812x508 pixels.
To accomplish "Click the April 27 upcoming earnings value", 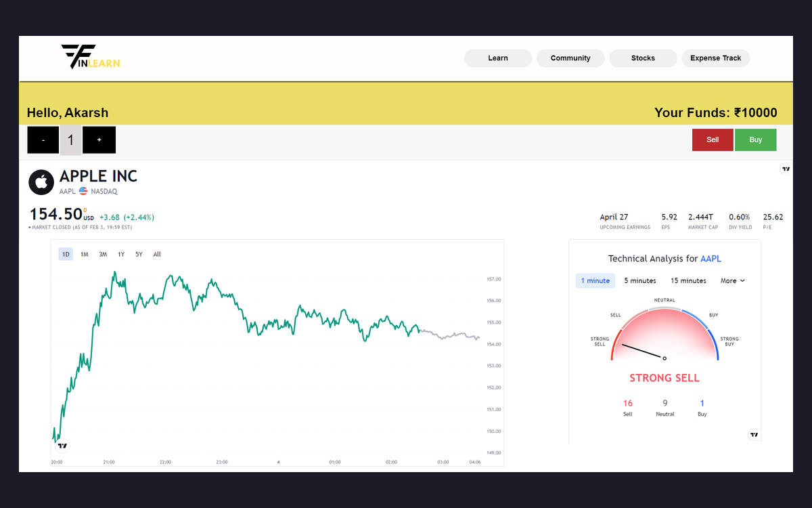I will click(614, 217).
